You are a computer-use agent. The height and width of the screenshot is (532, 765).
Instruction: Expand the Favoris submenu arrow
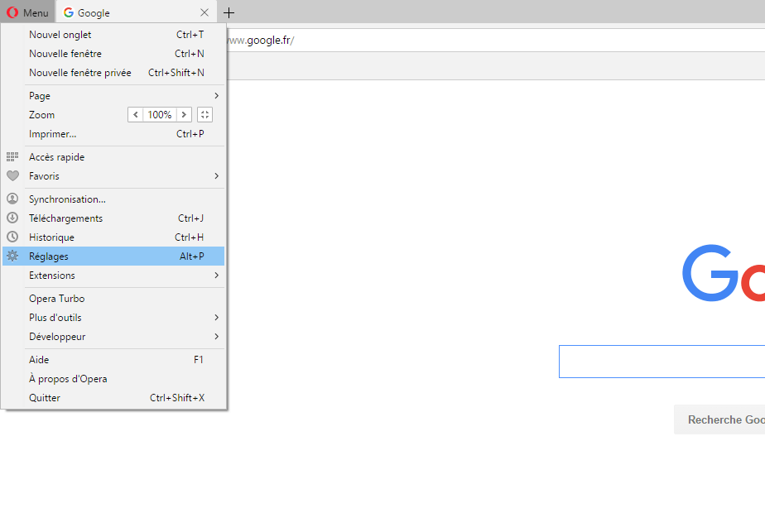click(x=217, y=175)
